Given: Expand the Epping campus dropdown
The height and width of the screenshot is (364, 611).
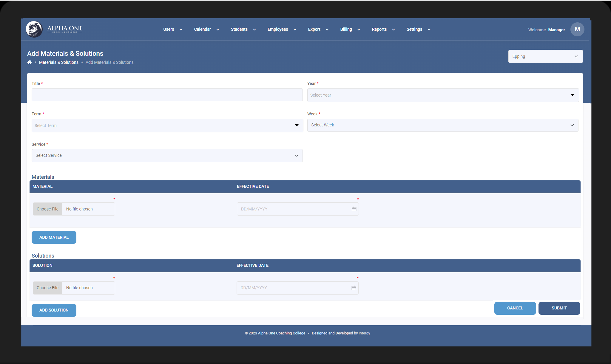Looking at the screenshot, I should pyautogui.click(x=545, y=56).
